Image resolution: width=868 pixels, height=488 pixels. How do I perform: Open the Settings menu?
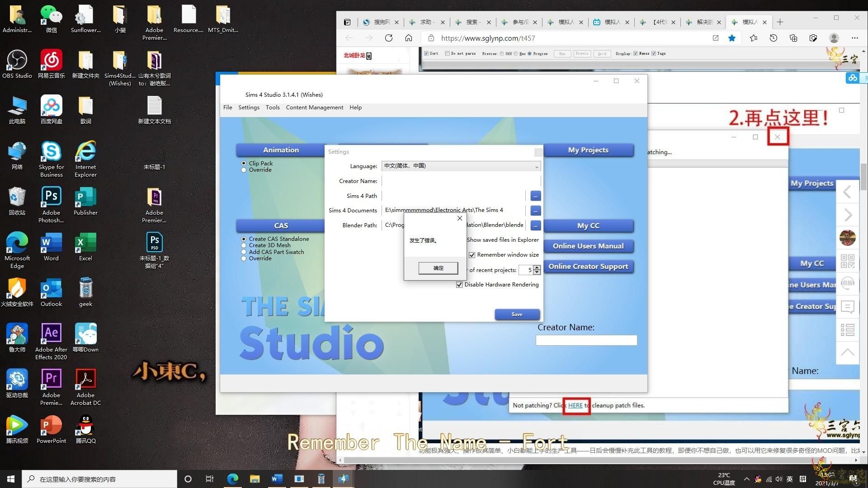(x=249, y=108)
